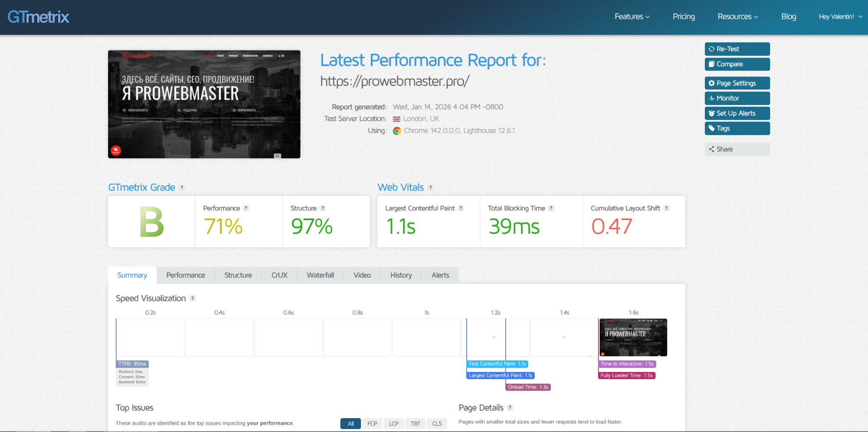Click the GTmetrix logo
Image resolution: width=868 pixels, height=432 pixels.
[x=38, y=17]
